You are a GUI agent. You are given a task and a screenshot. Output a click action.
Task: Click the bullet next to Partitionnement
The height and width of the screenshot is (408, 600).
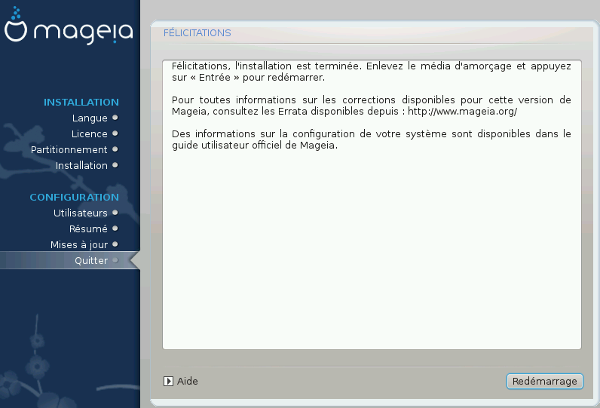(x=115, y=149)
